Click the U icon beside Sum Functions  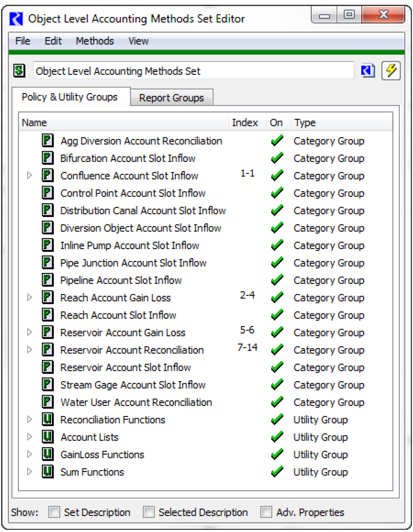point(48,471)
